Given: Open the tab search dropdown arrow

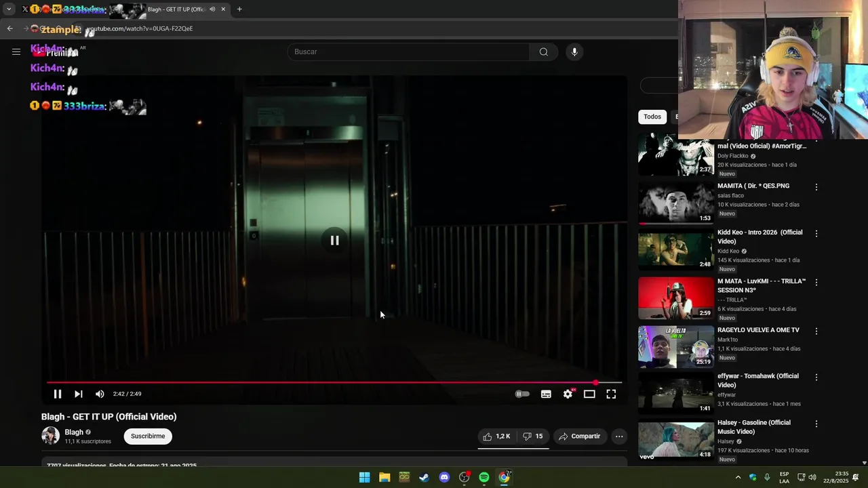Looking at the screenshot, I should pos(9,9).
